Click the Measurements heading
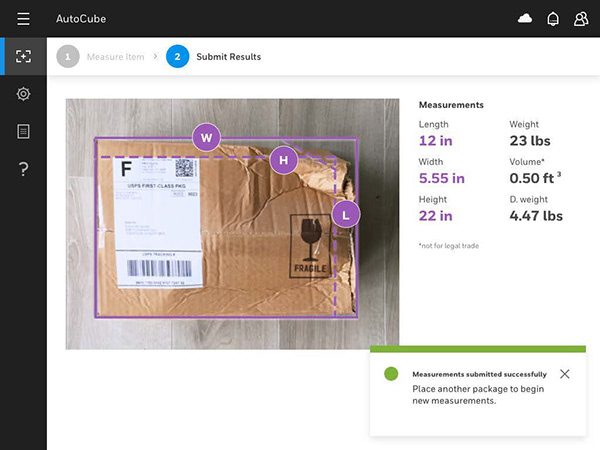This screenshot has width=600, height=450. coord(451,105)
